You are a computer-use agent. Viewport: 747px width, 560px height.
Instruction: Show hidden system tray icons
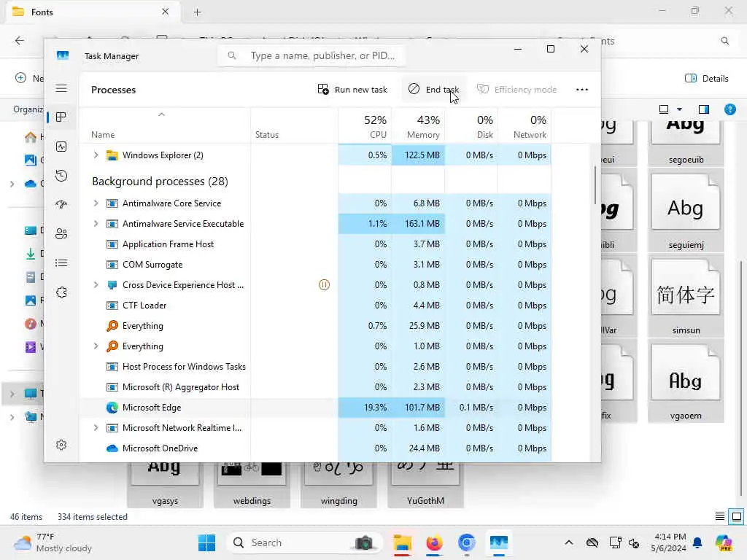tap(569, 542)
